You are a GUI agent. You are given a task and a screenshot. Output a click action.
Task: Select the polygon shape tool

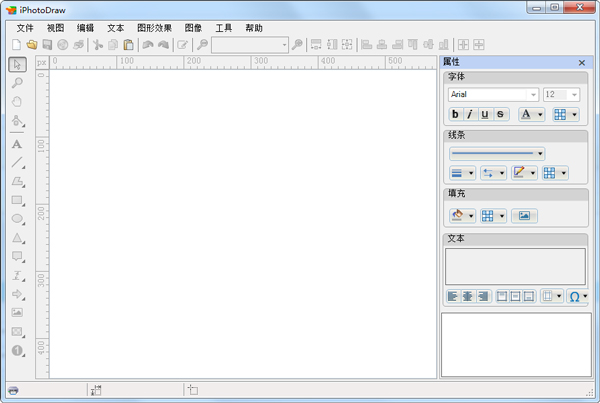click(18, 181)
